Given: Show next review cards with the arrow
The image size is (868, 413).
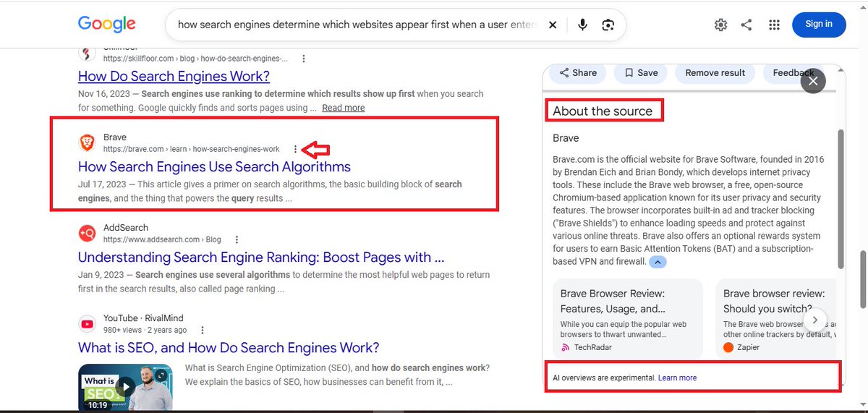Looking at the screenshot, I should [x=815, y=319].
